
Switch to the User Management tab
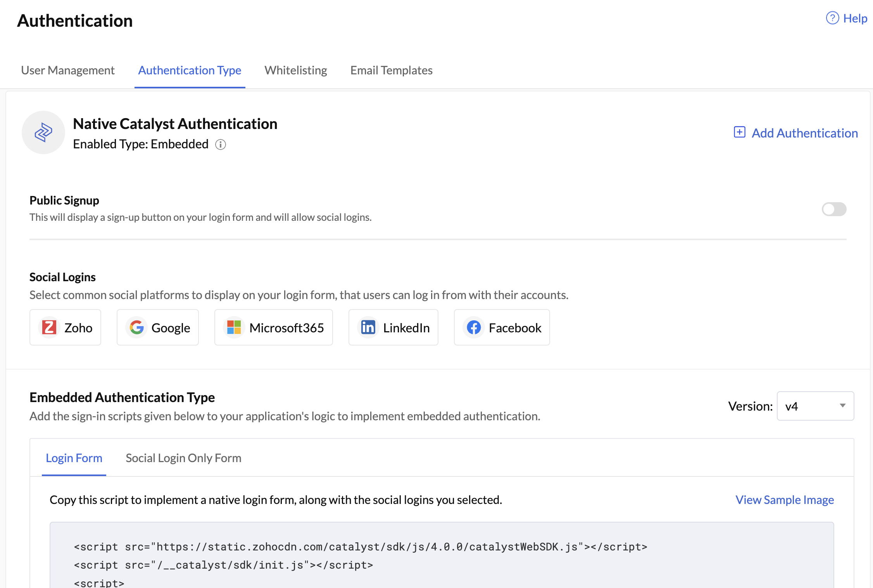(x=68, y=70)
